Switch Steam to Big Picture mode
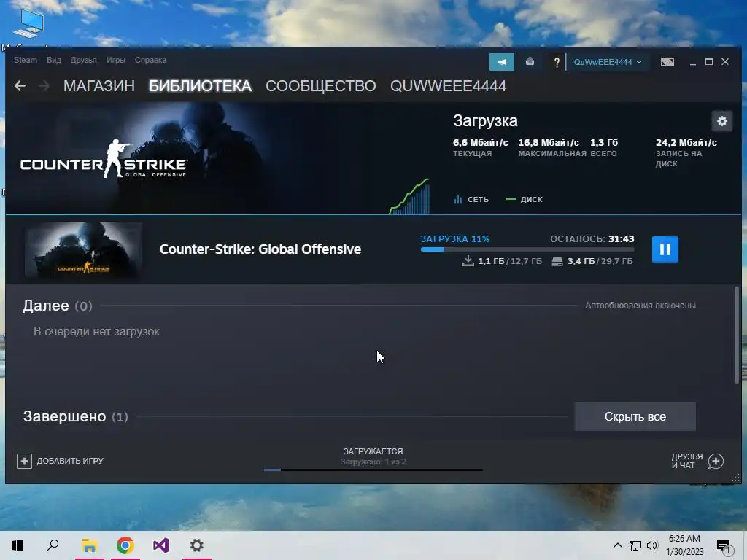747x560 pixels. [667, 62]
